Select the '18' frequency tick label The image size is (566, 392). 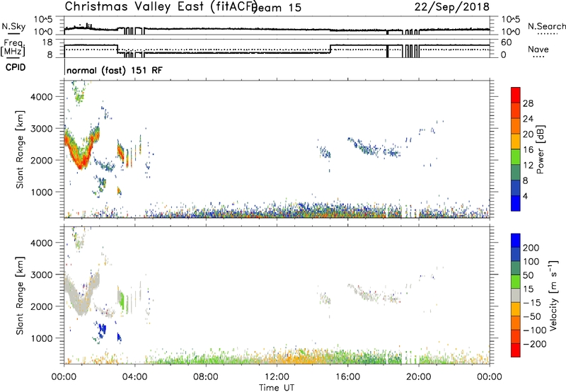48,42
